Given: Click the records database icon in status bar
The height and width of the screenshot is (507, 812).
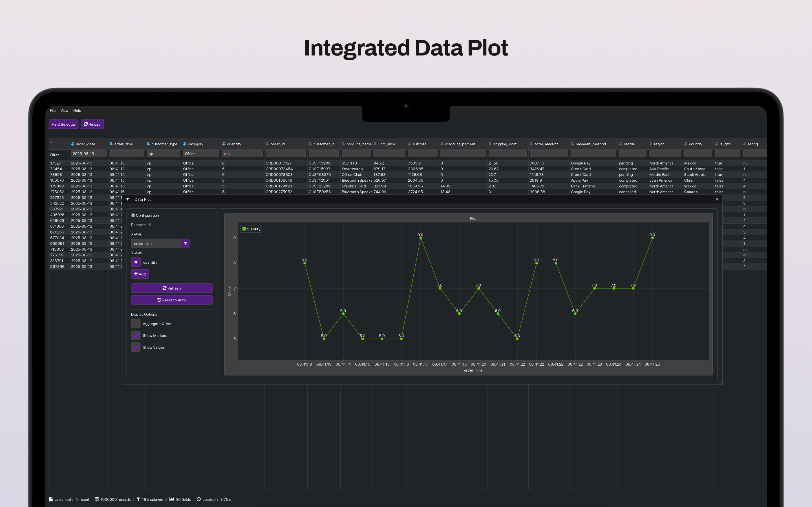Looking at the screenshot, I should pyautogui.click(x=96, y=499).
